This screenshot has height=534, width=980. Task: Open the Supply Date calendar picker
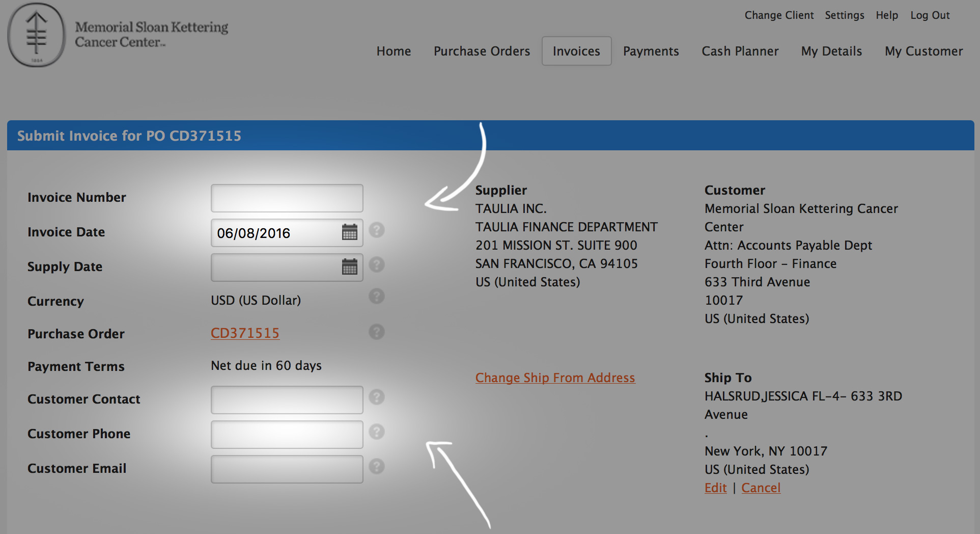[349, 267]
